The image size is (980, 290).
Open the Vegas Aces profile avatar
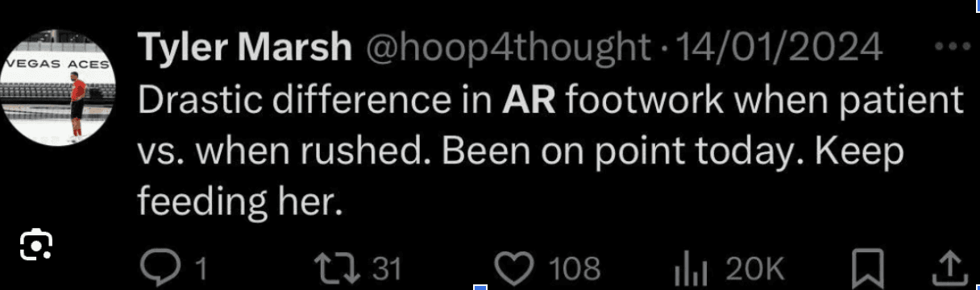(x=59, y=88)
